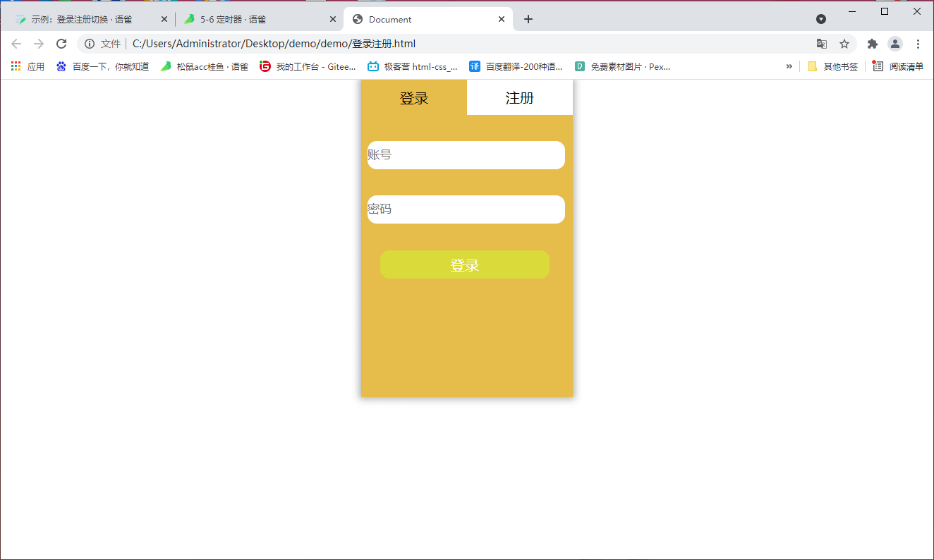Close the 5-6 定时器 tab
934x560 pixels.
[x=333, y=19]
